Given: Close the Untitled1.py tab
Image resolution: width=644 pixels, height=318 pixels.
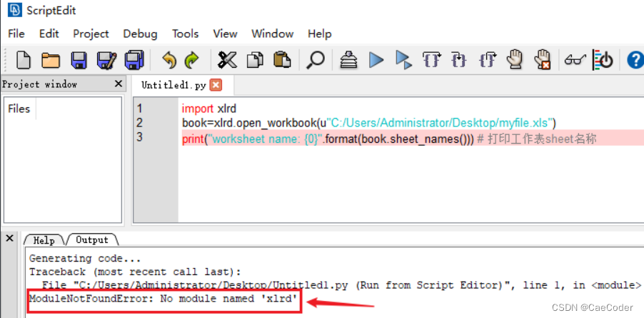Looking at the screenshot, I should click(x=216, y=85).
